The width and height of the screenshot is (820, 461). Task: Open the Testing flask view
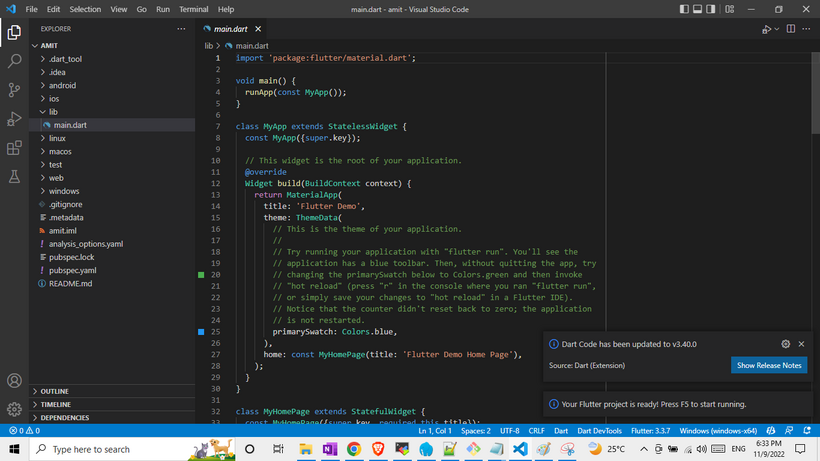click(14, 177)
